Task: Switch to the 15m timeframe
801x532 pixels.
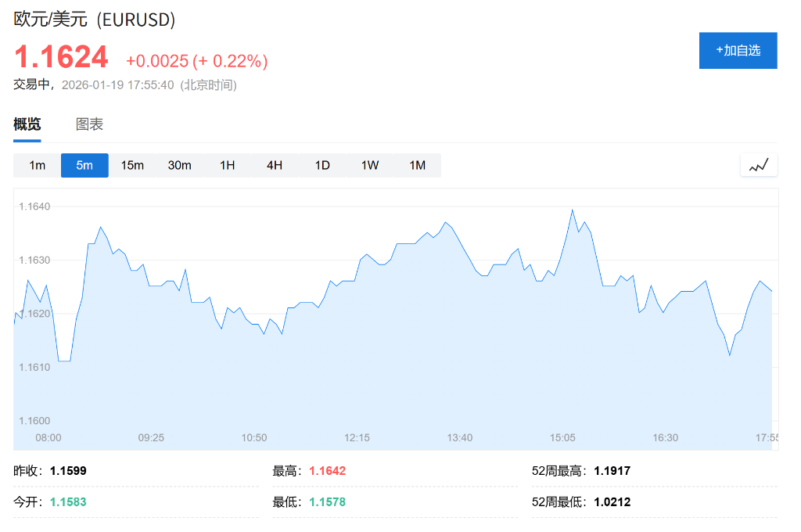Action: pos(131,165)
